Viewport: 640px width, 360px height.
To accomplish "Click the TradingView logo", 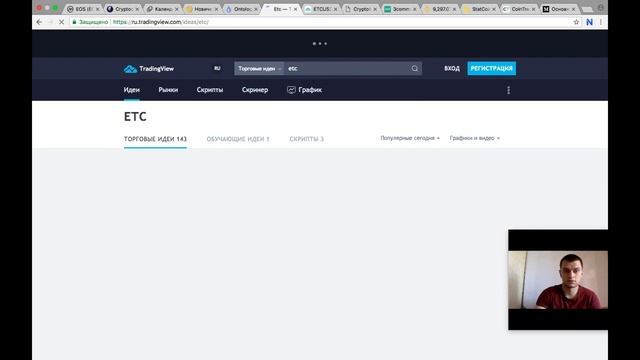I will pos(149,69).
